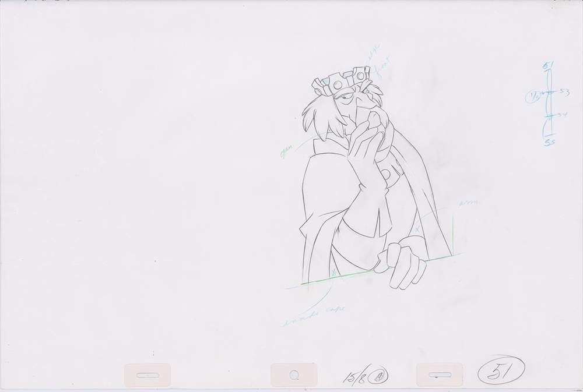Click the circled frame number 51
Screen dimensions: 583x392
click(501, 369)
